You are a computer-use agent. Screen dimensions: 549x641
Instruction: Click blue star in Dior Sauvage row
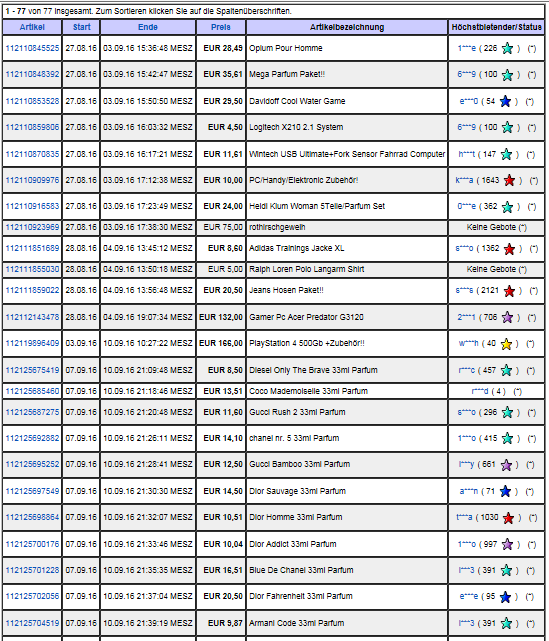[x=506, y=491]
